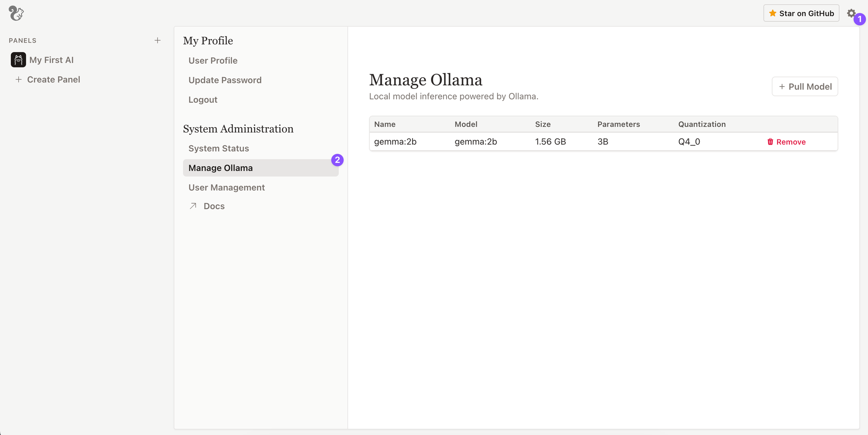Click the Size column header
868x435 pixels.
(543, 124)
